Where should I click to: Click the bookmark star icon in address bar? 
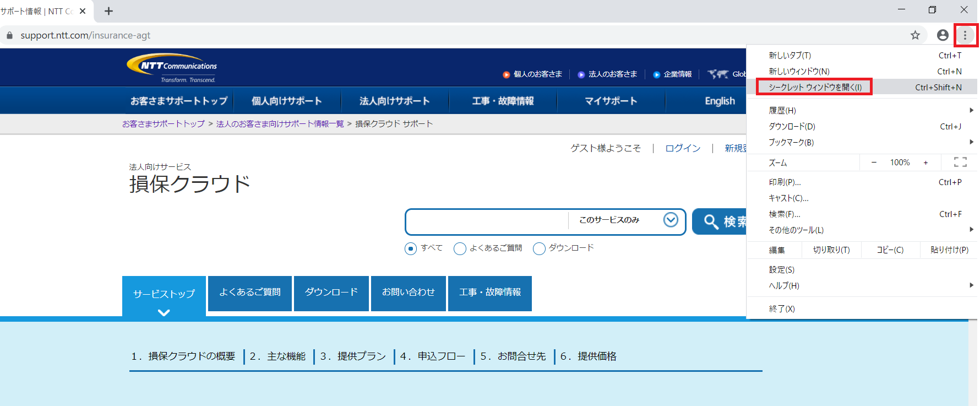click(915, 35)
